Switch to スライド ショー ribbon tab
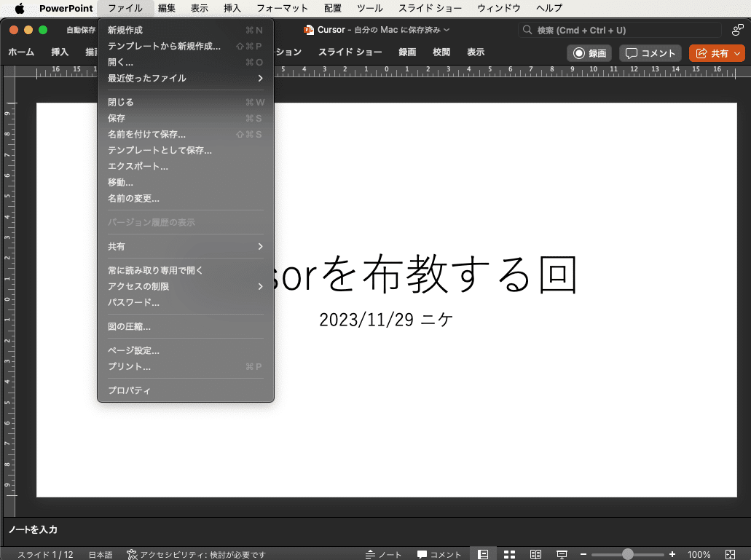The width and height of the screenshot is (751, 560). click(350, 52)
